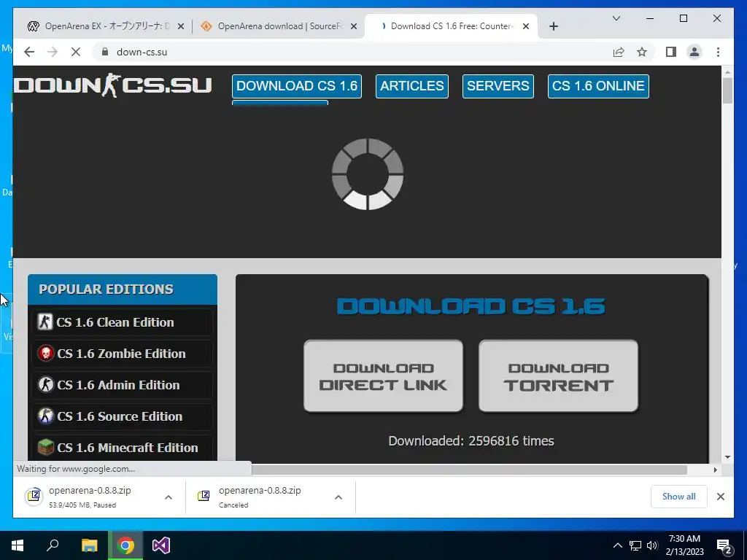Open Windows taskbar search
747x560 pixels.
pyautogui.click(x=53, y=545)
